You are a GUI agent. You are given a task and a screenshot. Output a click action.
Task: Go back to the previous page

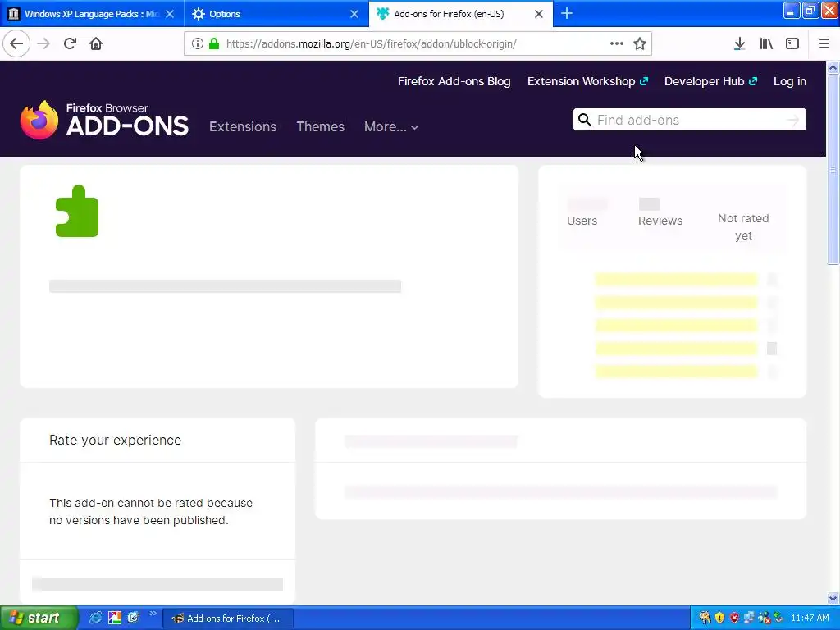(x=16, y=44)
